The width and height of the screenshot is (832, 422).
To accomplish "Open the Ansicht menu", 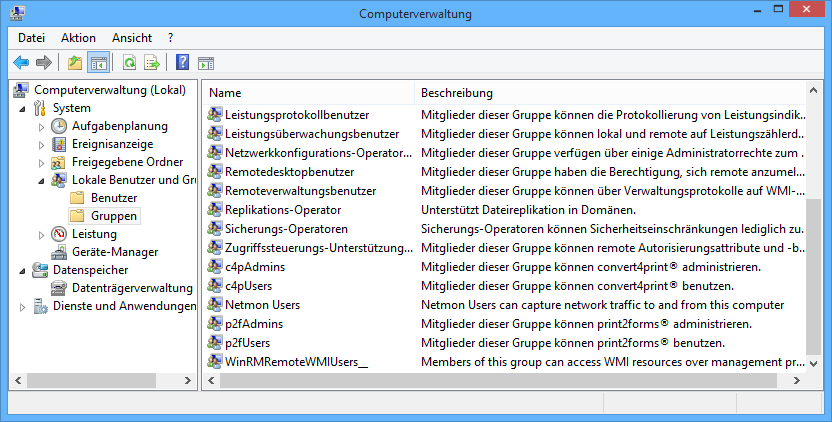I will coord(132,37).
